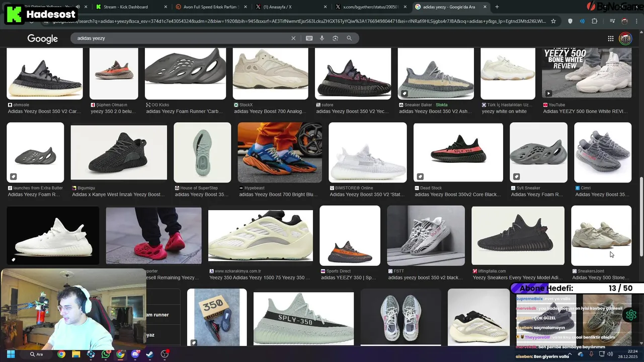Open the Chrome extensions puzzle icon

pos(595,21)
